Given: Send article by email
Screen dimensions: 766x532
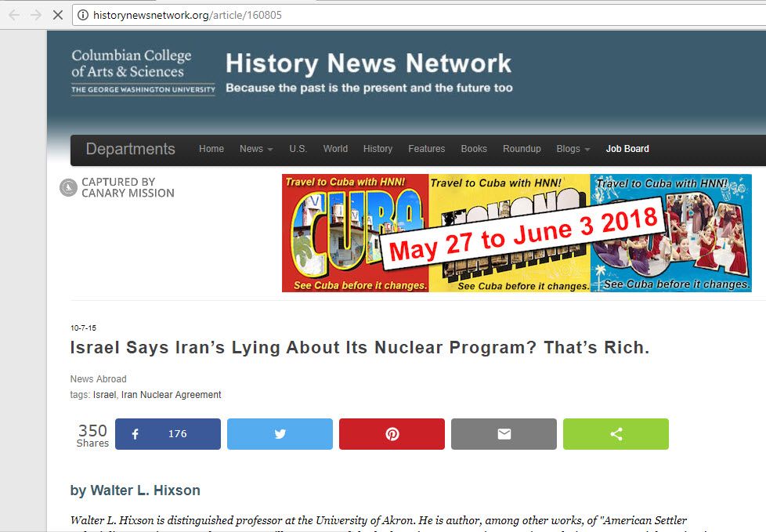Looking at the screenshot, I should pyautogui.click(x=504, y=434).
